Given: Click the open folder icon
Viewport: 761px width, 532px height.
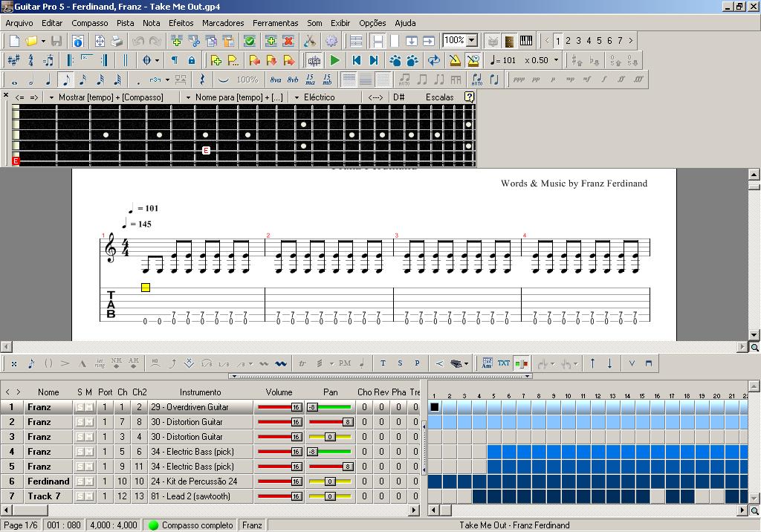Looking at the screenshot, I should point(31,42).
